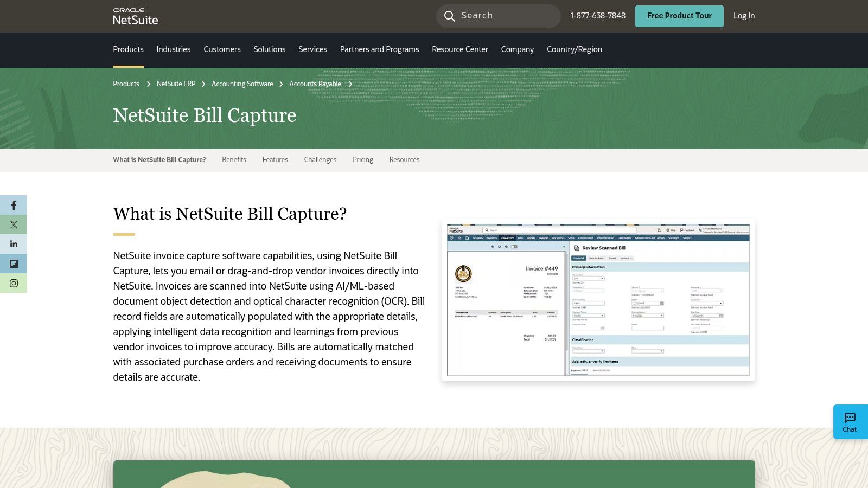Switch to the Benefits section tab
Viewport: 868px width, 488px height.
(234, 159)
